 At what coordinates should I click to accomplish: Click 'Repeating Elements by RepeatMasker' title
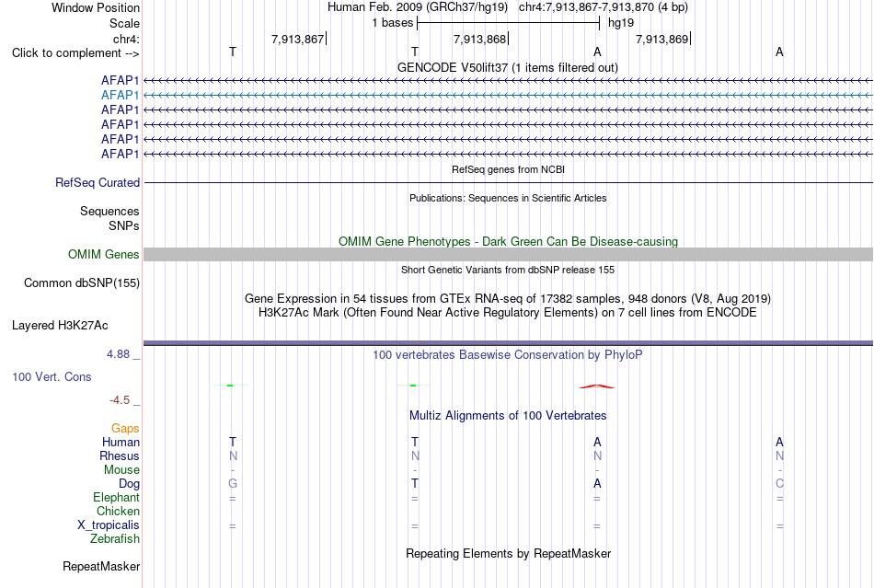coord(509,554)
